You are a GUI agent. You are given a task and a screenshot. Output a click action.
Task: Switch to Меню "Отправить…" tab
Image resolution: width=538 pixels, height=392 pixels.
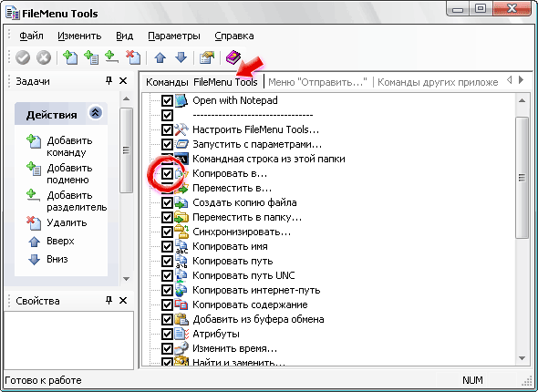317,82
